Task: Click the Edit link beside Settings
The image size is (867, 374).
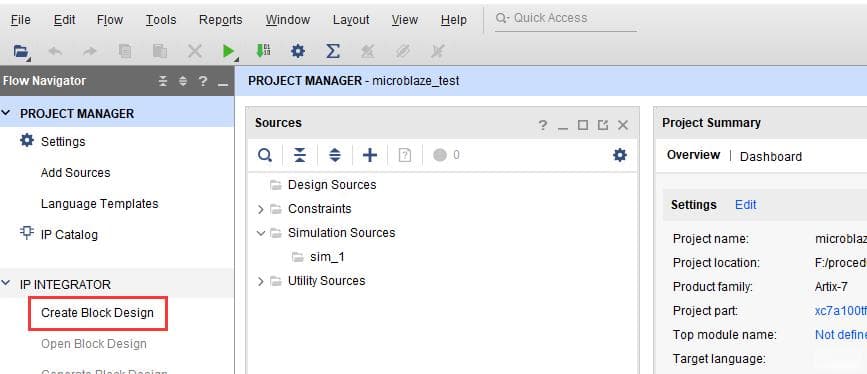Action: [745, 205]
